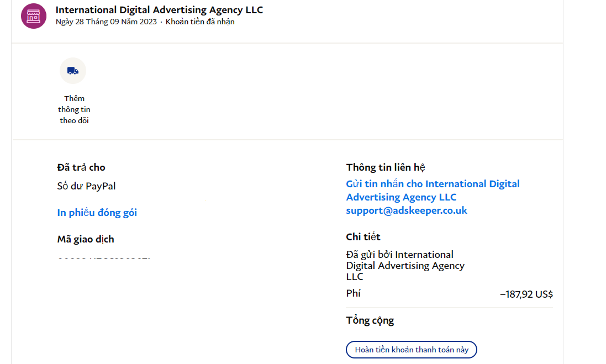Click the purple merchant store icon

tap(34, 15)
